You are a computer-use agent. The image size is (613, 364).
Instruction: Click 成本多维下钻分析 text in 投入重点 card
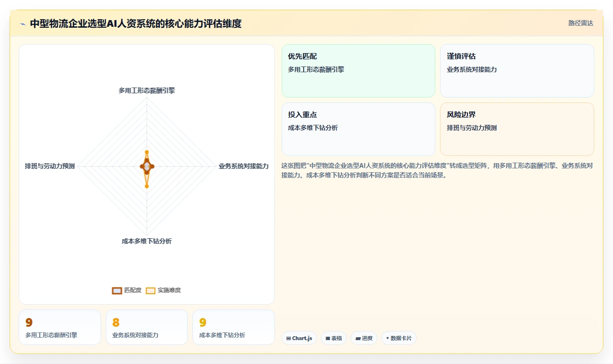pyautogui.click(x=313, y=128)
